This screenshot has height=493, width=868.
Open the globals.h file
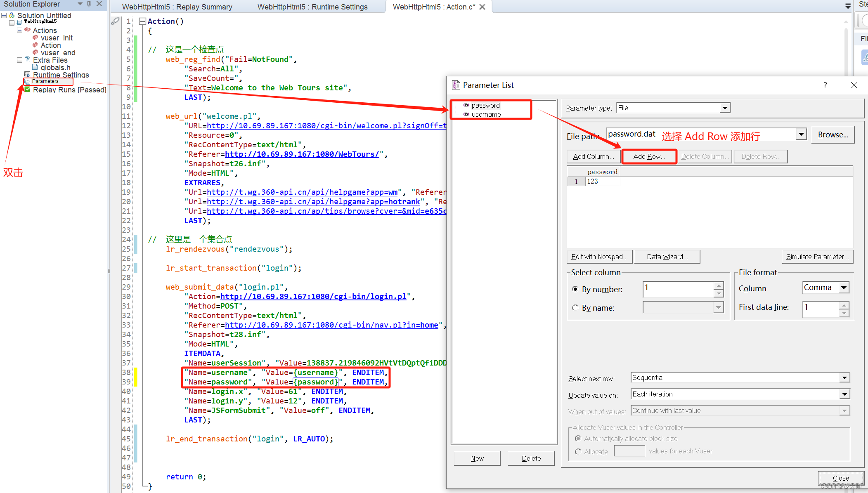[55, 67]
